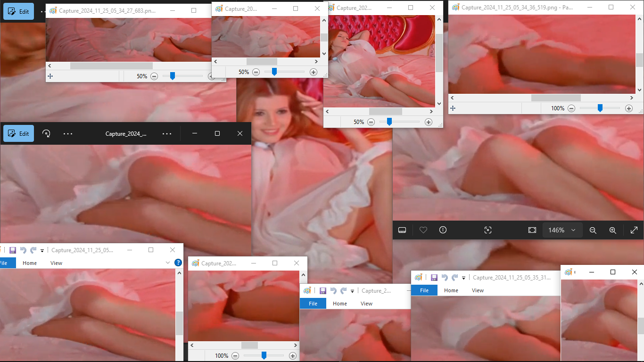Viewport: 644px width, 362px height.
Task: Click the scan image icon in Photos toolbar
Action: click(488, 230)
